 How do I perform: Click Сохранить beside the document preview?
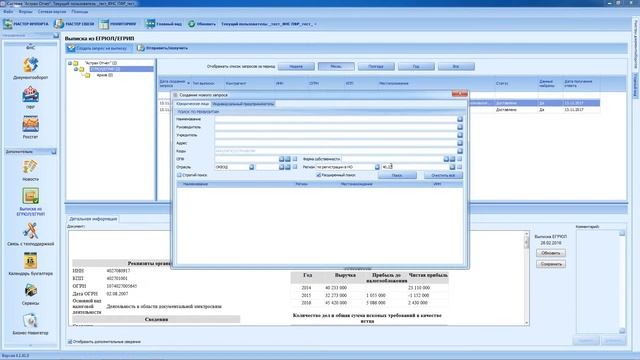click(x=551, y=264)
